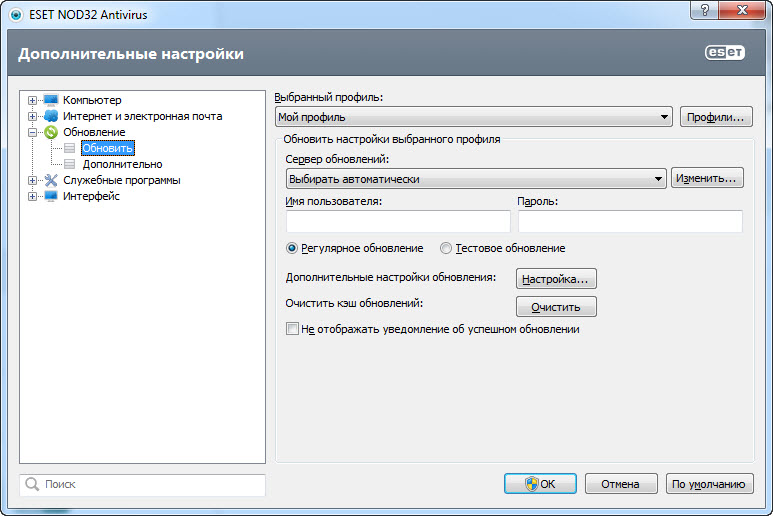This screenshot has height=516, width=773.
Task: Select the Дополнительно tree item
Action: (122, 164)
